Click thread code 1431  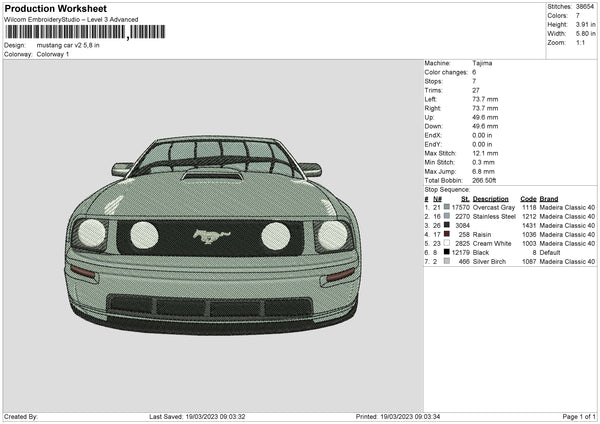coord(529,225)
